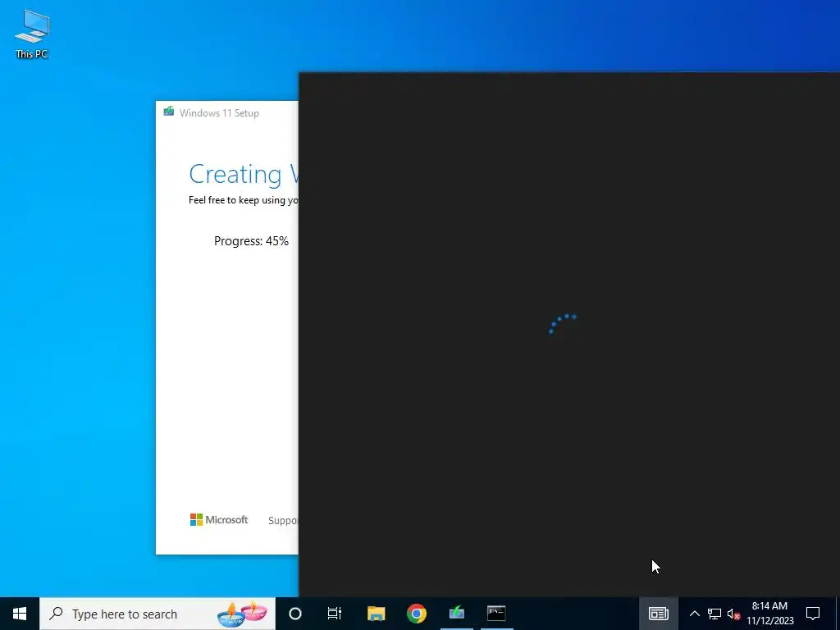Open the partly hidden Support link in Setup
840x630 pixels.
tap(283, 520)
